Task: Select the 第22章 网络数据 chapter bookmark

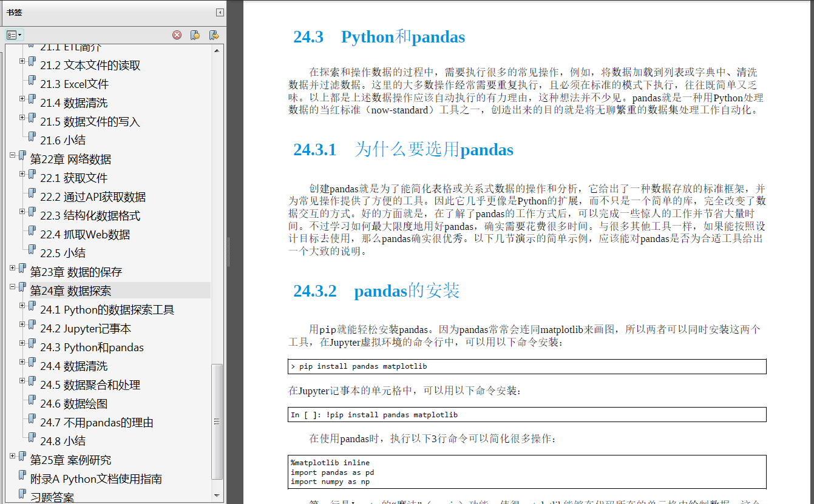Action: click(71, 160)
